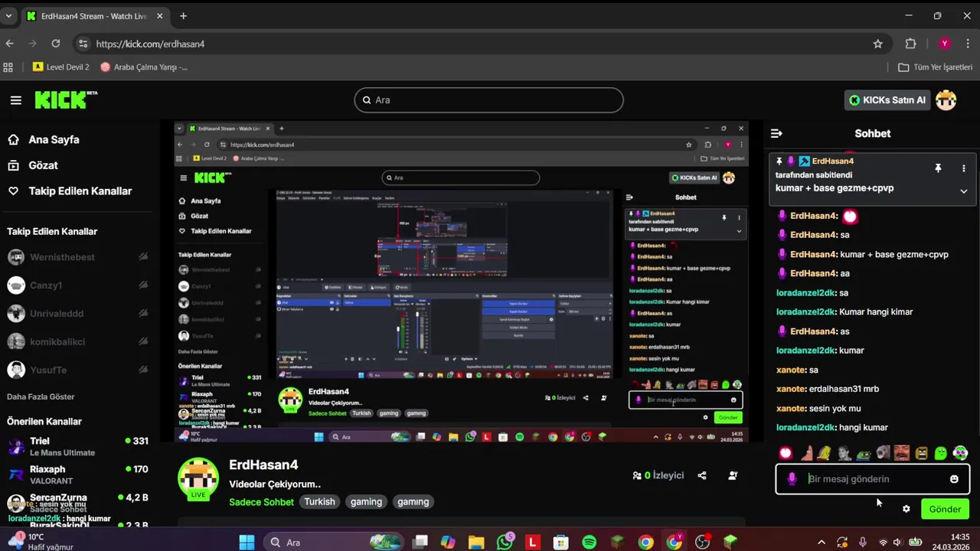Insert the green headphones character emote

960,453
